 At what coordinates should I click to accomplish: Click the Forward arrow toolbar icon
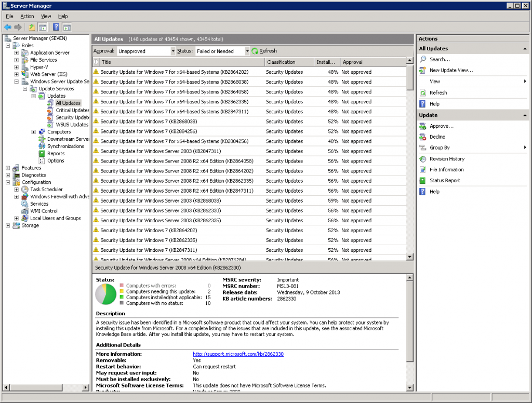(18, 27)
